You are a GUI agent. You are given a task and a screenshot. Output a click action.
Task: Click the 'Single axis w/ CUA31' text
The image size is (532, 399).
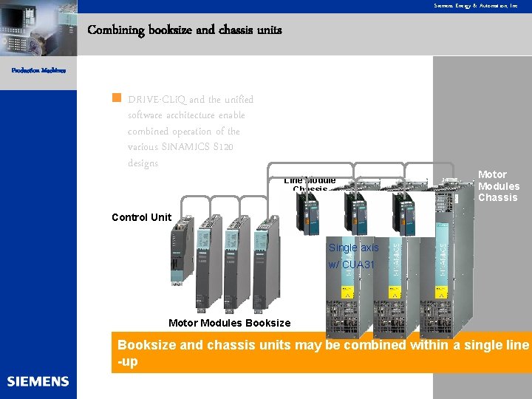(x=353, y=256)
